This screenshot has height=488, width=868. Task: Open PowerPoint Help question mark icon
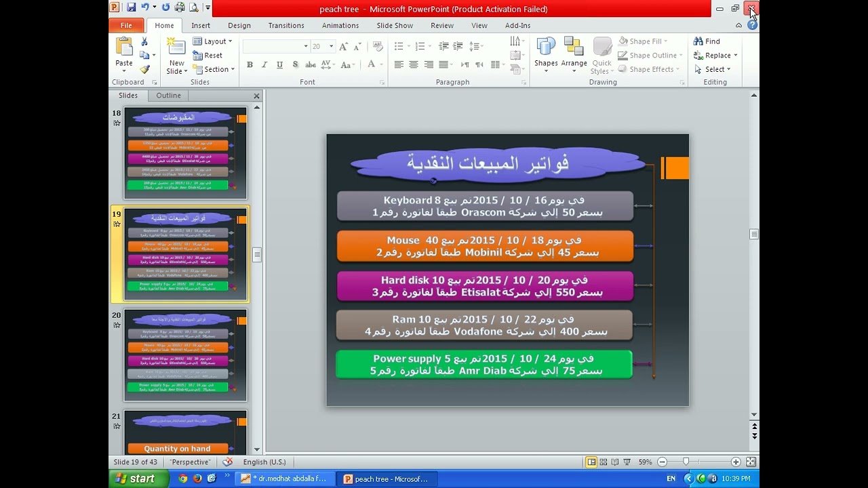click(752, 25)
